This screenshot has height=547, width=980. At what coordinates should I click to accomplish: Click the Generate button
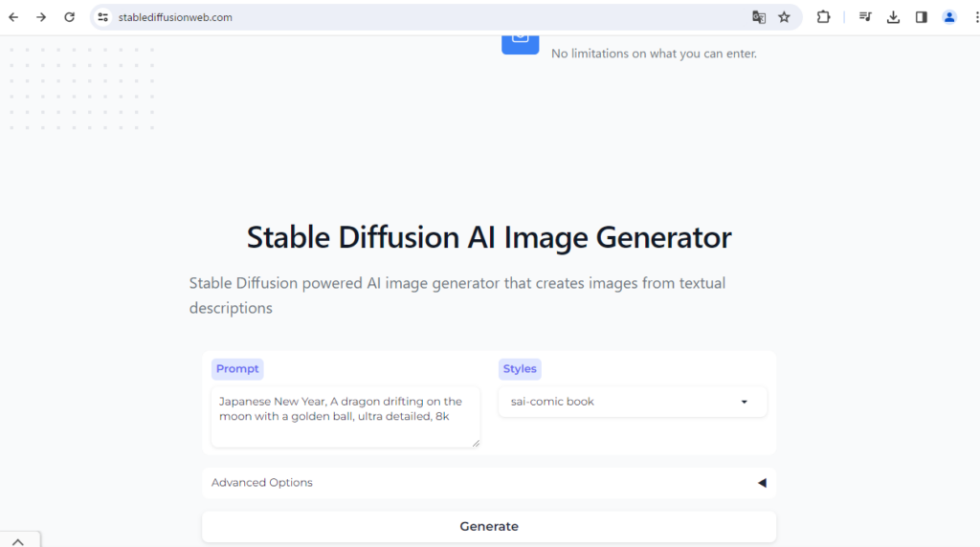(x=489, y=526)
